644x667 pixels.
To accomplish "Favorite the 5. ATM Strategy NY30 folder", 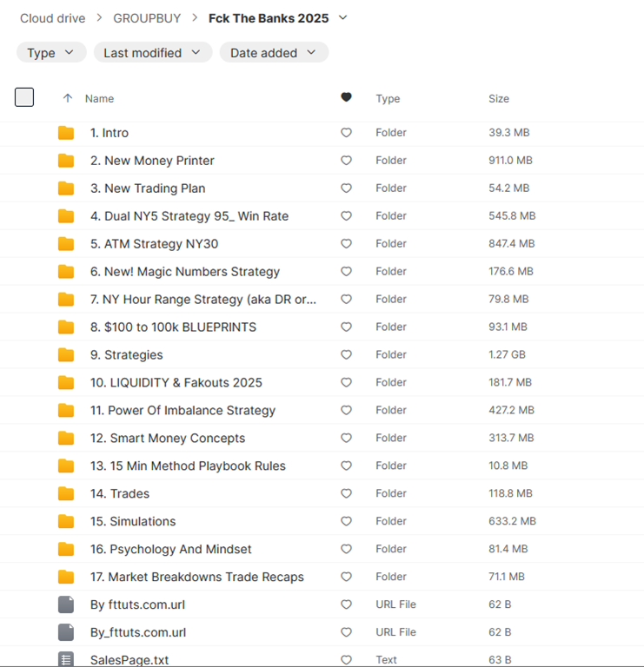I will click(346, 244).
